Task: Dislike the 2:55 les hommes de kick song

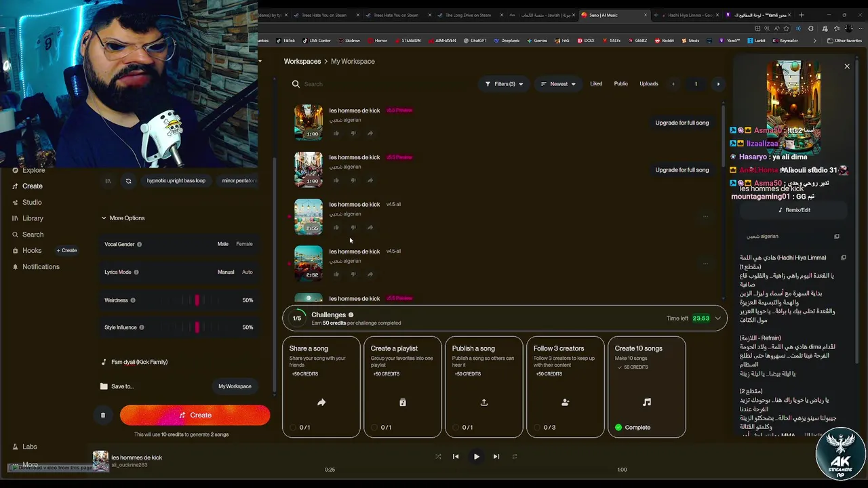Action: (x=353, y=228)
